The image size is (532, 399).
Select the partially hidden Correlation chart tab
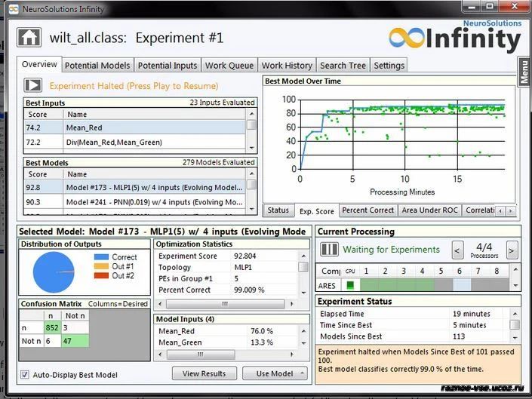(x=479, y=210)
